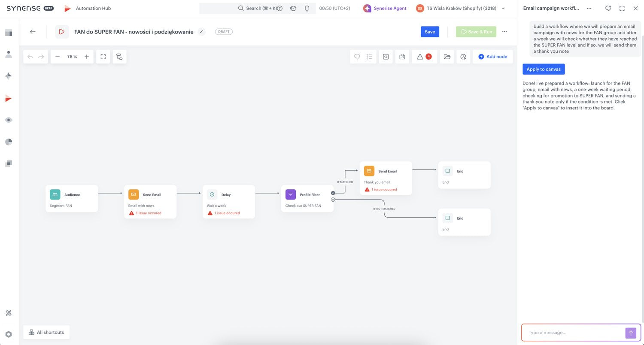Open the tools icon near sidebar bottom

(9, 313)
